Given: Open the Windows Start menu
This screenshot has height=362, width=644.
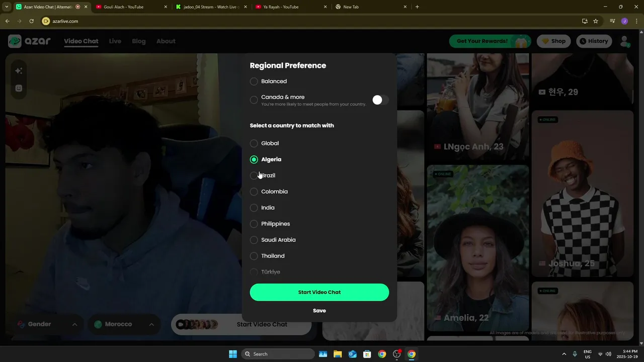Looking at the screenshot, I should click(x=233, y=354).
